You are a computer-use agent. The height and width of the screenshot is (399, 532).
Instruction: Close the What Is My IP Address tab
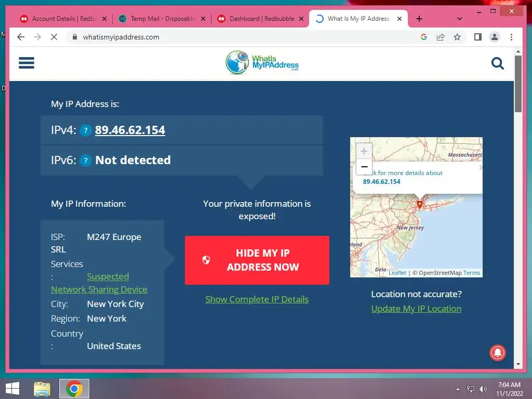400,19
